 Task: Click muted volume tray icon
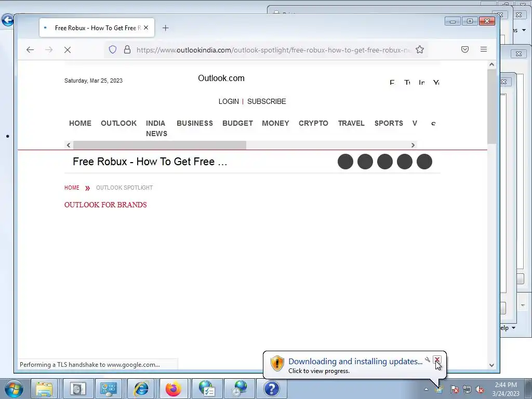coord(480,390)
